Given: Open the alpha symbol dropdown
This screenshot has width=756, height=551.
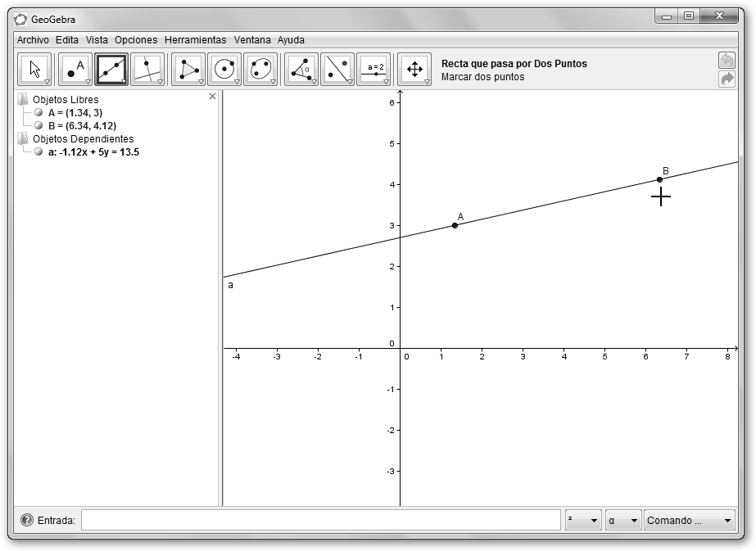Looking at the screenshot, I should click(x=622, y=521).
